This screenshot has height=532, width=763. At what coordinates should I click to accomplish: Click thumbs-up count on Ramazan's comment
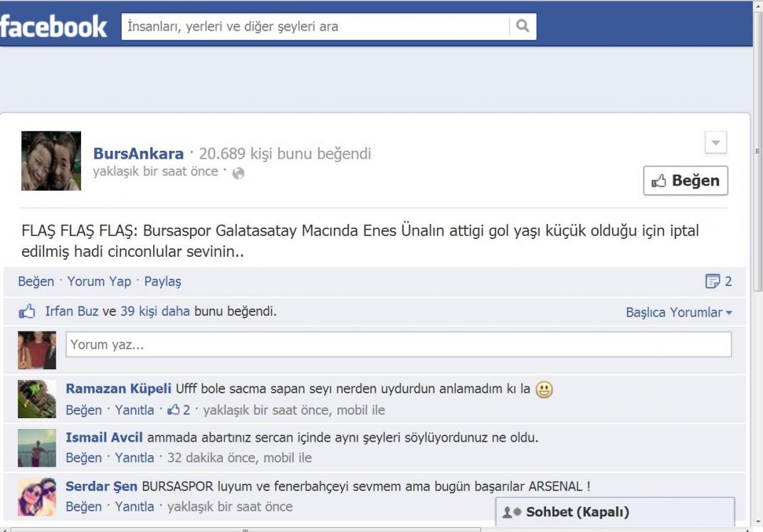(x=178, y=410)
